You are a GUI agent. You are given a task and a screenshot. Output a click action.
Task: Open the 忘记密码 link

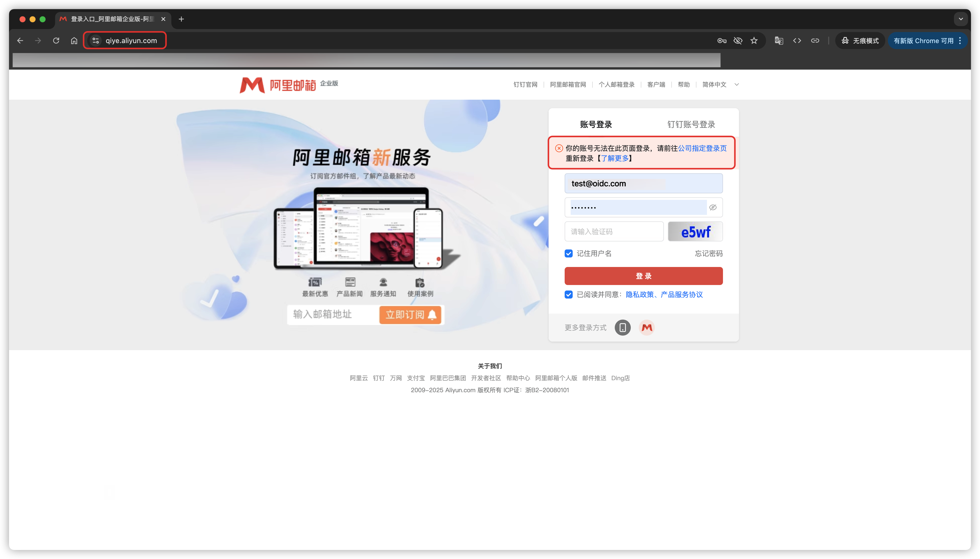(708, 253)
